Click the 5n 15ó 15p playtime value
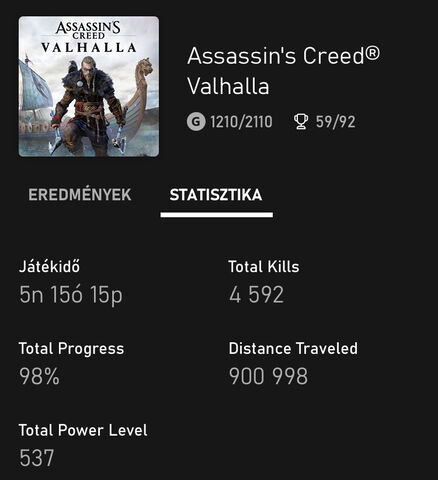 (71, 295)
